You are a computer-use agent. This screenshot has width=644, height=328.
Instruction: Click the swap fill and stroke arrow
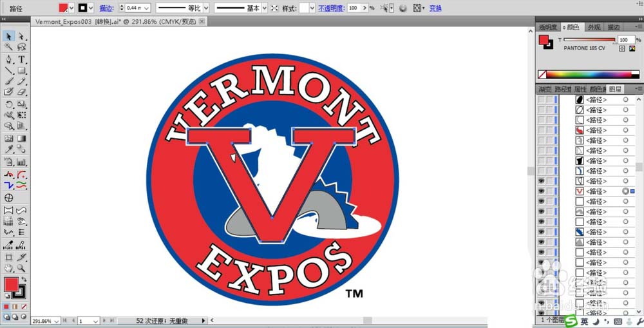[24, 279]
